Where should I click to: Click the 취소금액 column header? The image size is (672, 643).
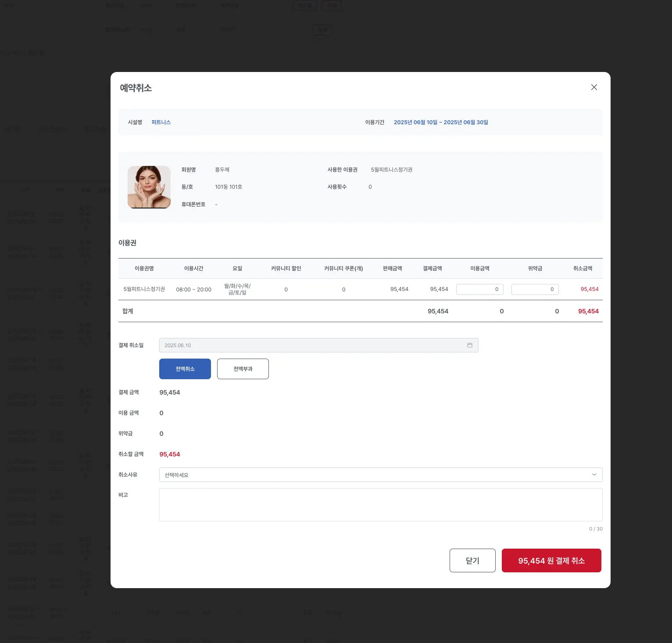coord(583,269)
